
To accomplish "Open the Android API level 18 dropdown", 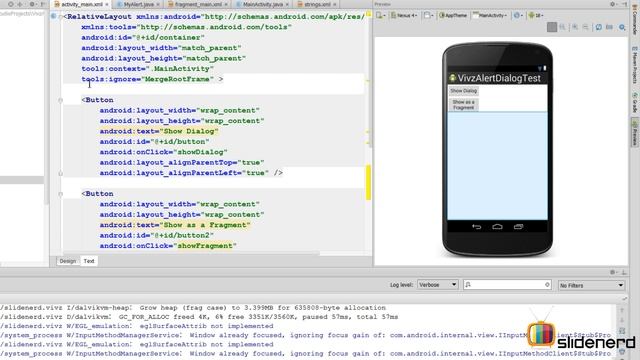I will (x=536, y=16).
